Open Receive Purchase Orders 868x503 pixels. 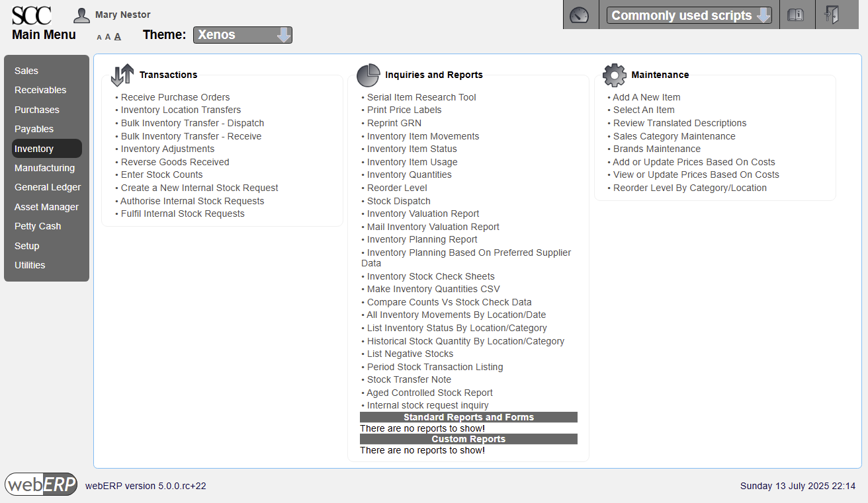click(x=175, y=97)
